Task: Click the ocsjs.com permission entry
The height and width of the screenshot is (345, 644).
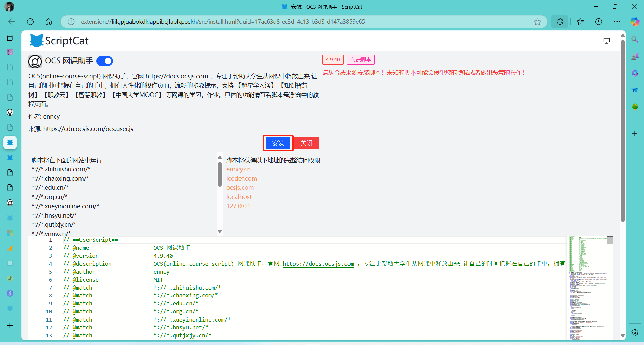Action: (x=240, y=188)
